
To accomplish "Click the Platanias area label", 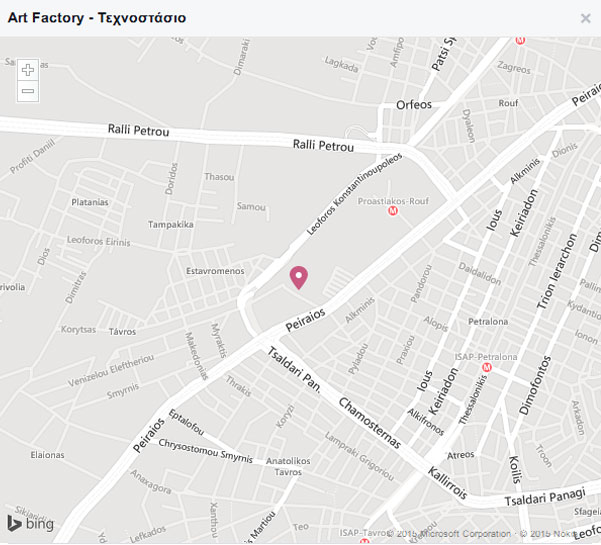I will [x=89, y=202].
